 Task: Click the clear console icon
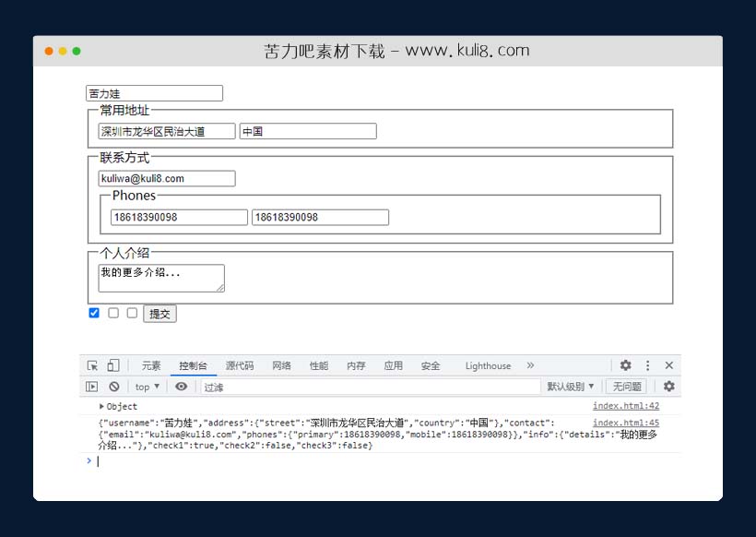click(x=112, y=387)
